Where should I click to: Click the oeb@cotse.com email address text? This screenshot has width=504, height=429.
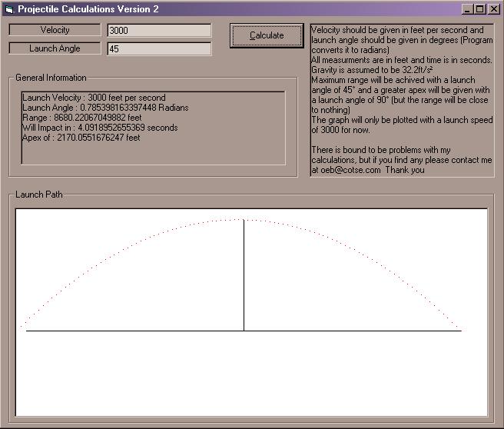tap(353, 170)
